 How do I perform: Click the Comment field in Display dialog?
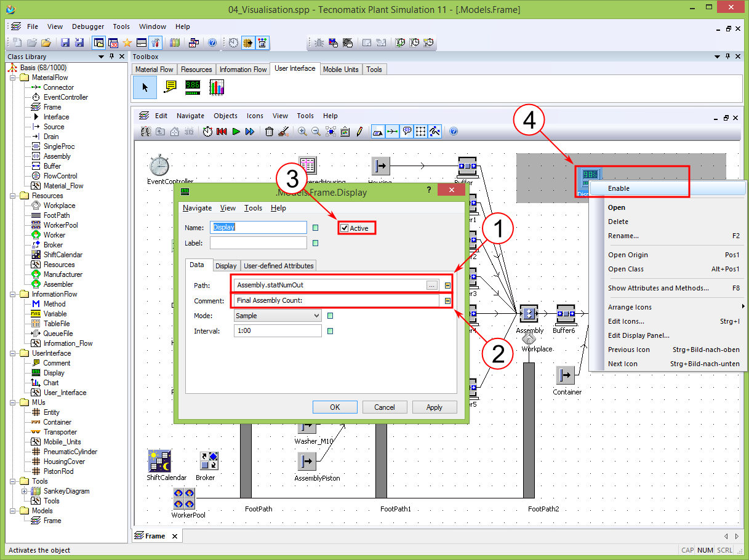click(x=336, y=301)
